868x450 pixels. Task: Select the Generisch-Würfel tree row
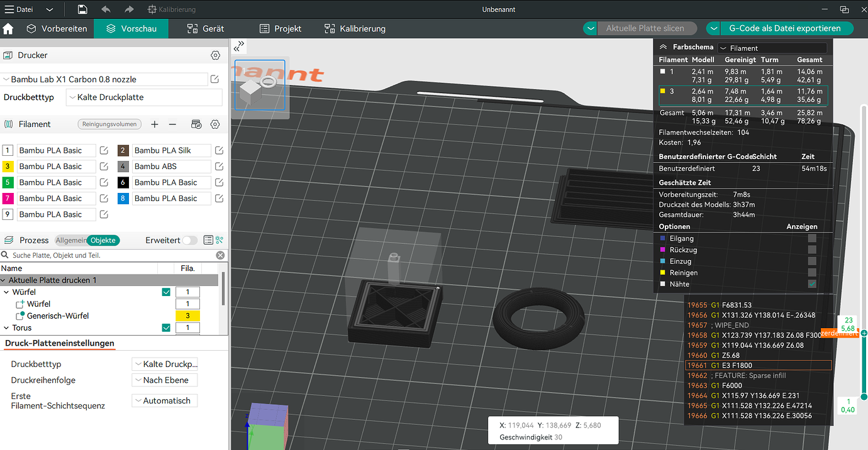[109, 316]
